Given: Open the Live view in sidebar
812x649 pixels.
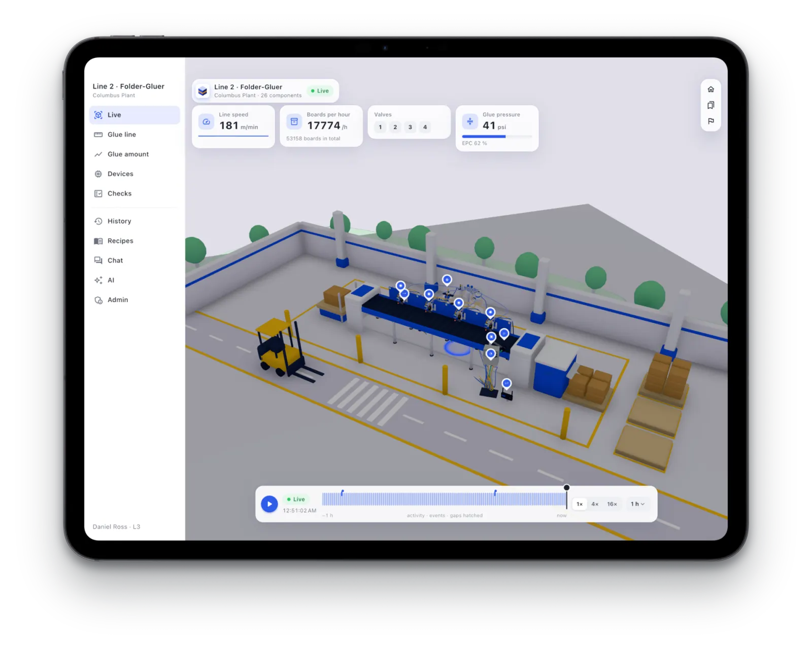Looking at the screenshot, I should 134,115.
